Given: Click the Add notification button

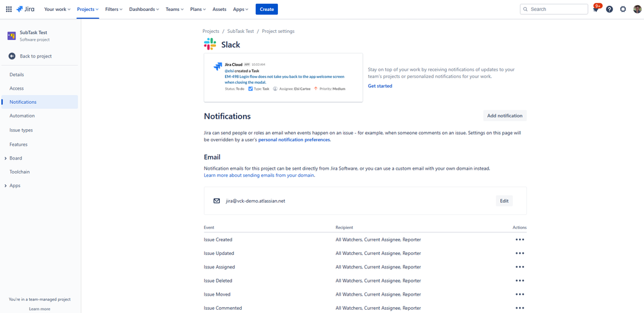Looking at the screenshot, I should pyautogui.click(x=505, y=116).
